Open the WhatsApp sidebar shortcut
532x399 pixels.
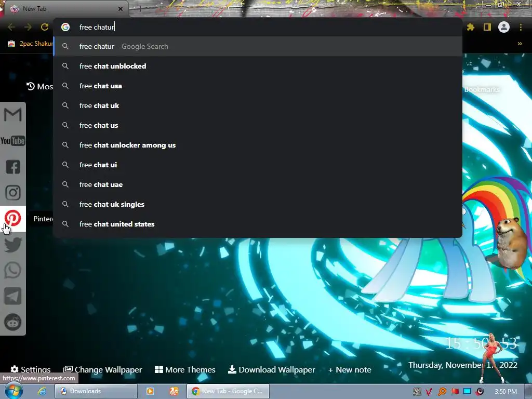click(x=13, y=270)
